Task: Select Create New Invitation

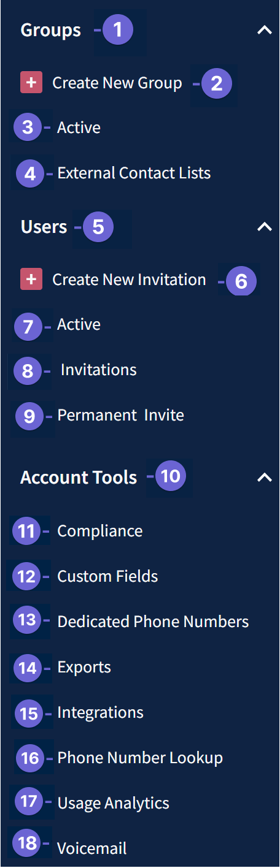Action: pos(129,280)
